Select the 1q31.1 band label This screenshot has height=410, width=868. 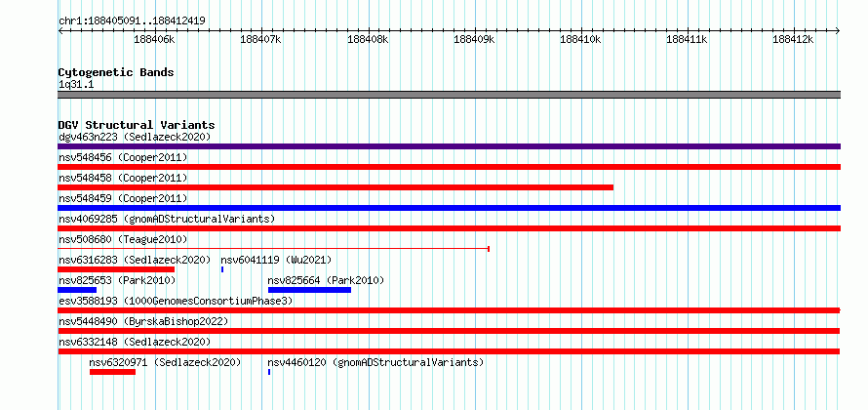[x=76, y=84]
